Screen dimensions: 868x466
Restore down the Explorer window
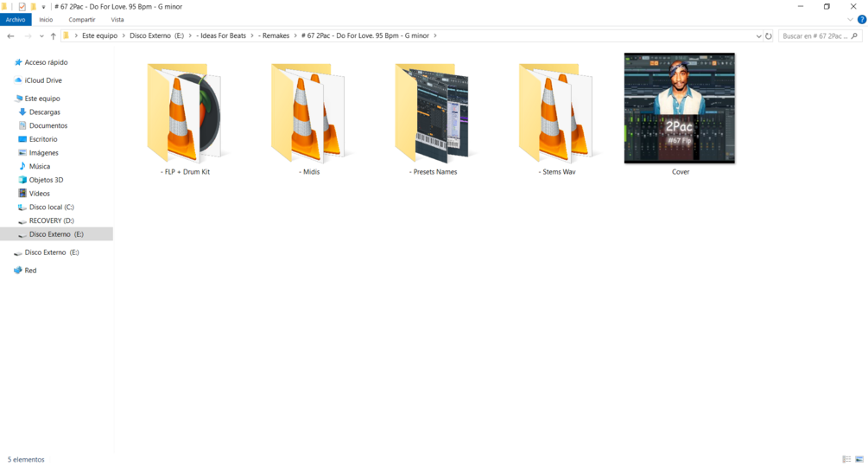(827, 7)
